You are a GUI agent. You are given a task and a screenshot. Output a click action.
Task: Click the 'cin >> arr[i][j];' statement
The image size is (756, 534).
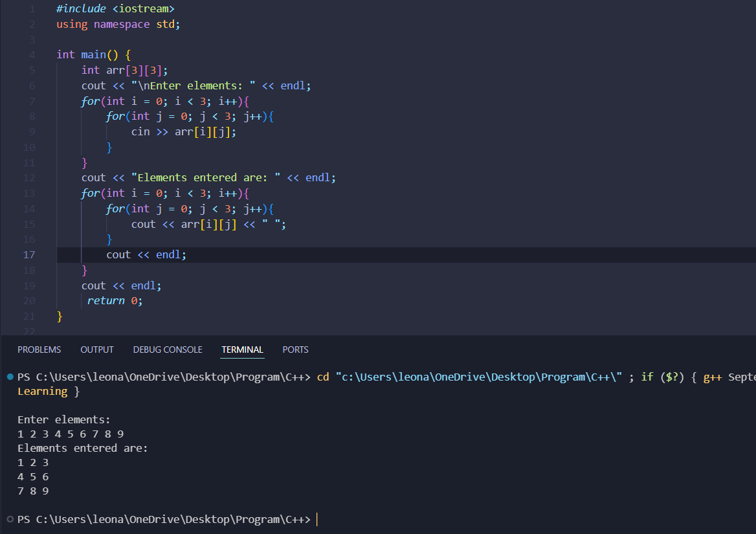click(x=184, y=131)
